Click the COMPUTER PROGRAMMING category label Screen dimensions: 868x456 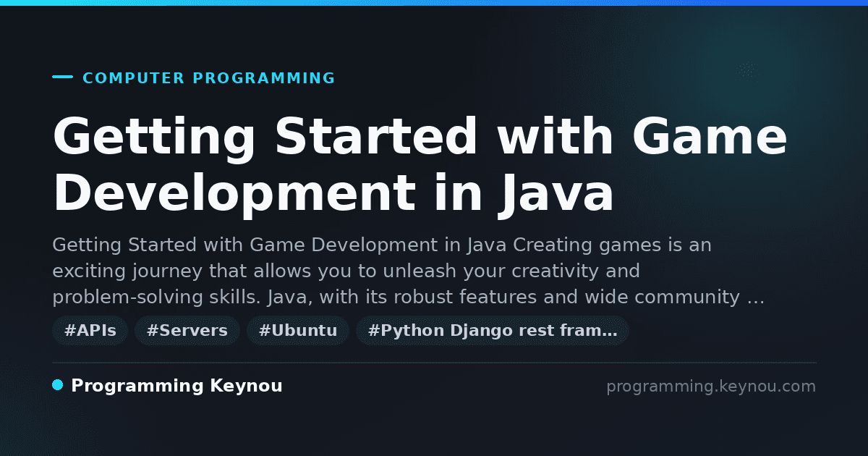point(208,78)
